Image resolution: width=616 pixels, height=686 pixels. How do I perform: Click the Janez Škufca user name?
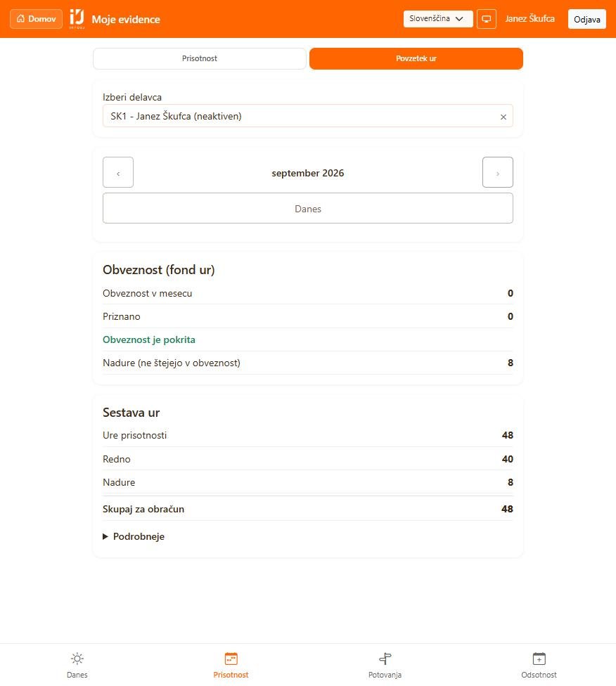click(530, 19)
